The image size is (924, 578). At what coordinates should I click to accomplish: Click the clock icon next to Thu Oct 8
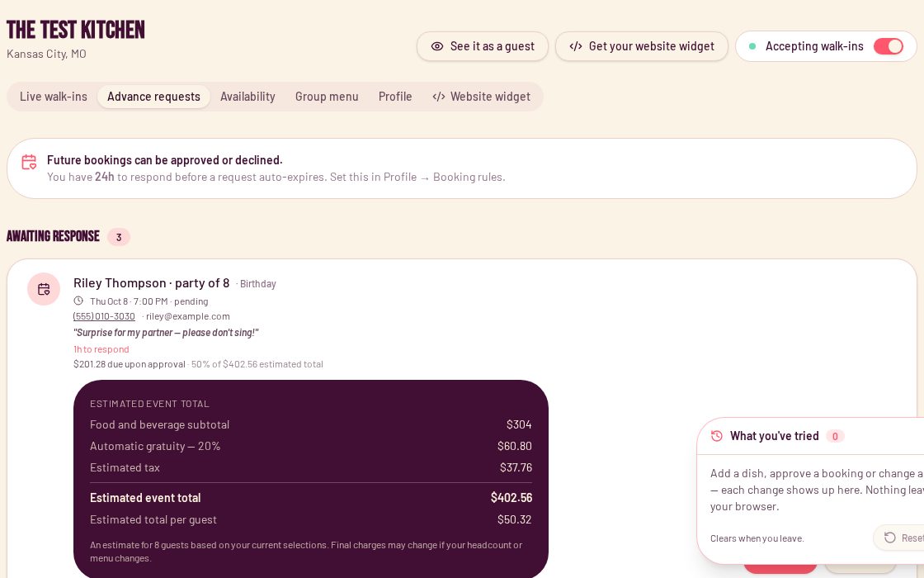click(x=78, y=301)
